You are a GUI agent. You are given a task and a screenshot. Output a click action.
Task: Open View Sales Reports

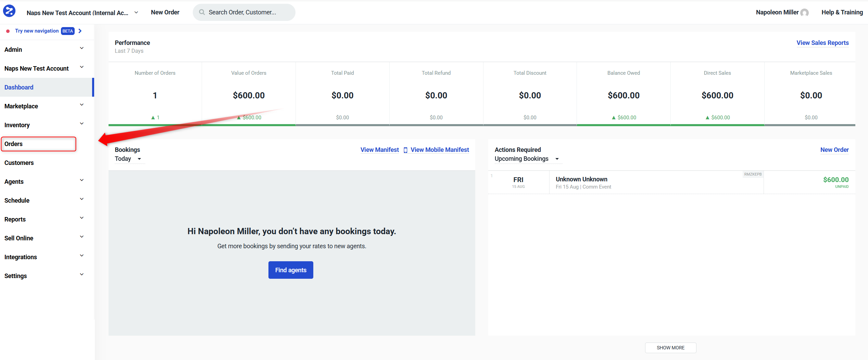point(822,43)
